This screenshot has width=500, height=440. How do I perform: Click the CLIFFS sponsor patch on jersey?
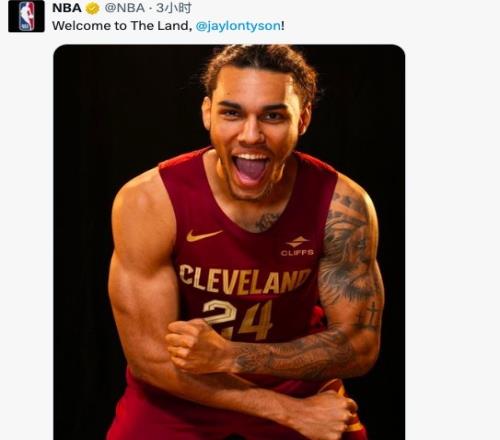[297, 246]
